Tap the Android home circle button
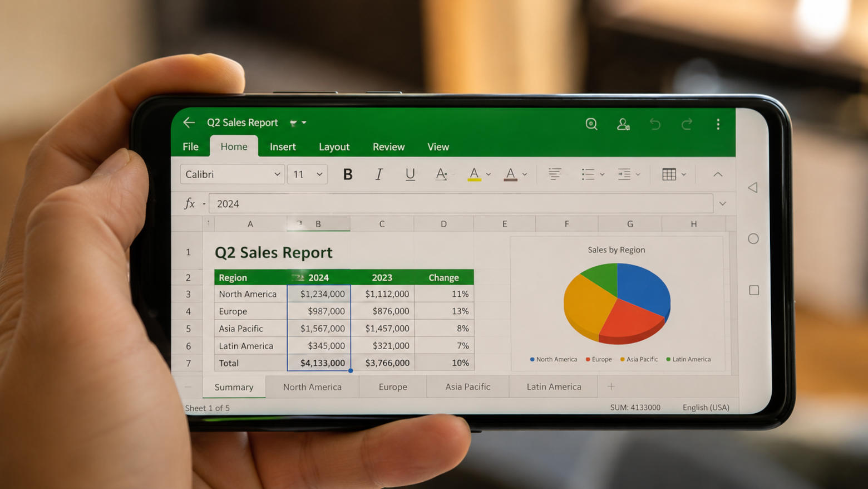 753,239
